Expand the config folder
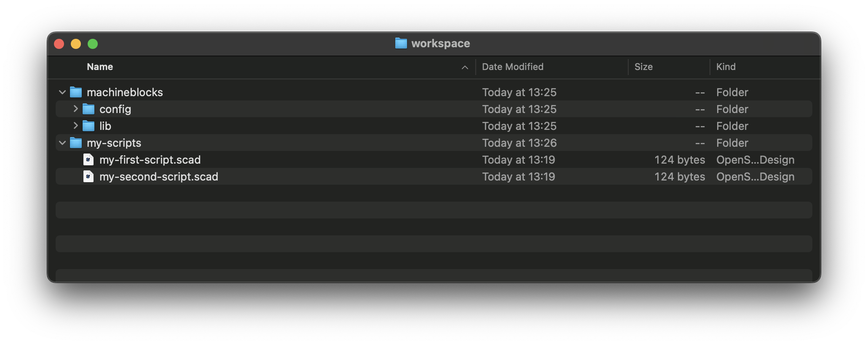Screen dimensions: 868x345 75,109
